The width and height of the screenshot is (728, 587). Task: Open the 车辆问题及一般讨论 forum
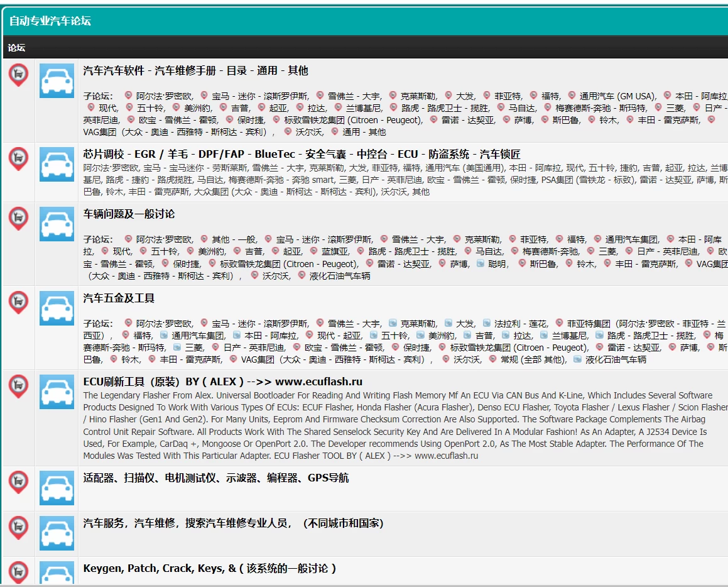point(129,214)
